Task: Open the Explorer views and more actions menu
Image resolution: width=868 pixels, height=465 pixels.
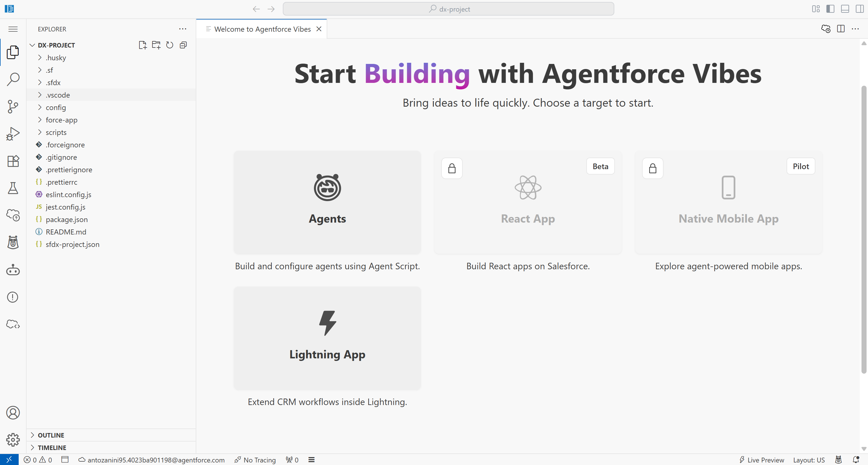Action: point(183,29)
